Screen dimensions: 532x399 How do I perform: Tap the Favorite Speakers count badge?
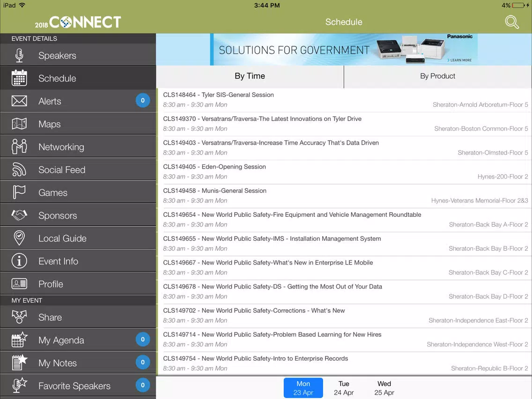tap(143, 385)
